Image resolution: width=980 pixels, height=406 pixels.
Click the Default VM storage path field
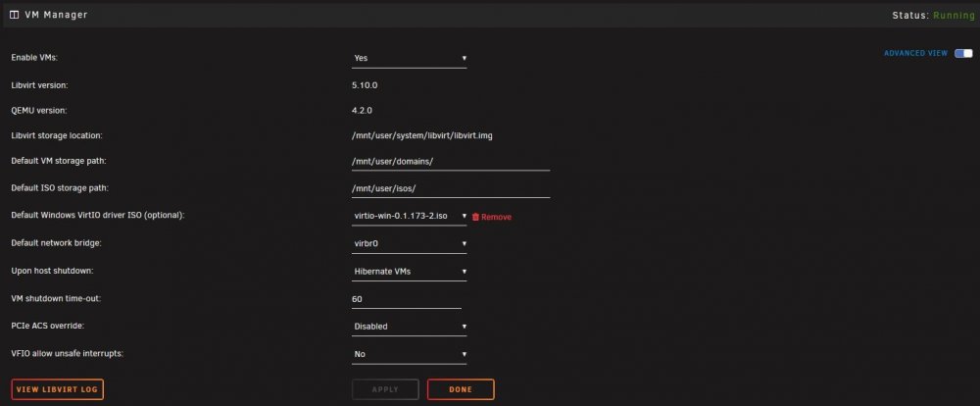pyautogui.click(x=451, y=162)
